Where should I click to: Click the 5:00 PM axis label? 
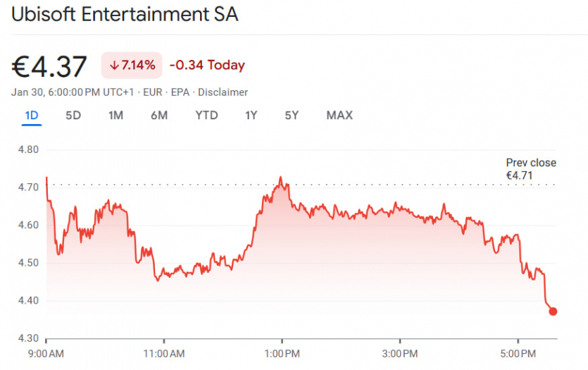point(518,353)
